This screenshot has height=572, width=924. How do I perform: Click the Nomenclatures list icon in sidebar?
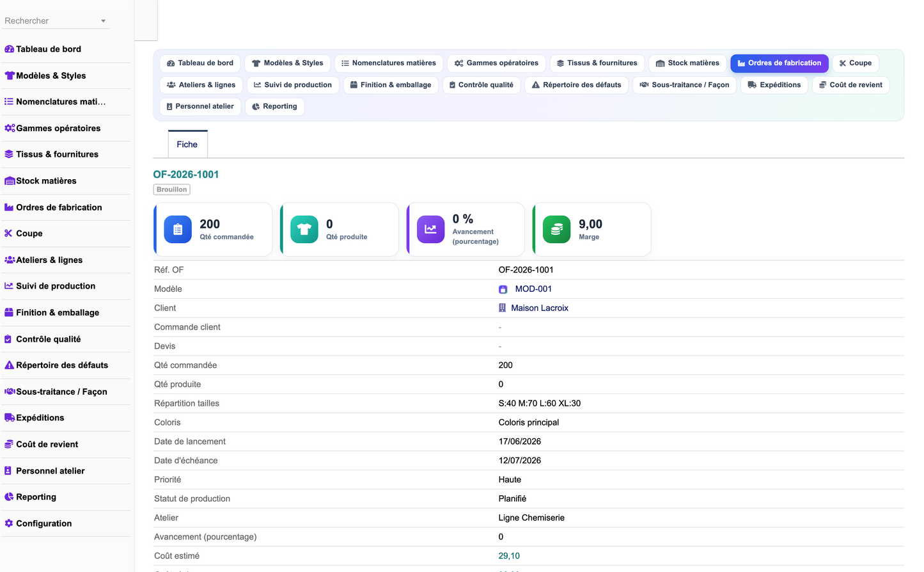tap(9, 102)
